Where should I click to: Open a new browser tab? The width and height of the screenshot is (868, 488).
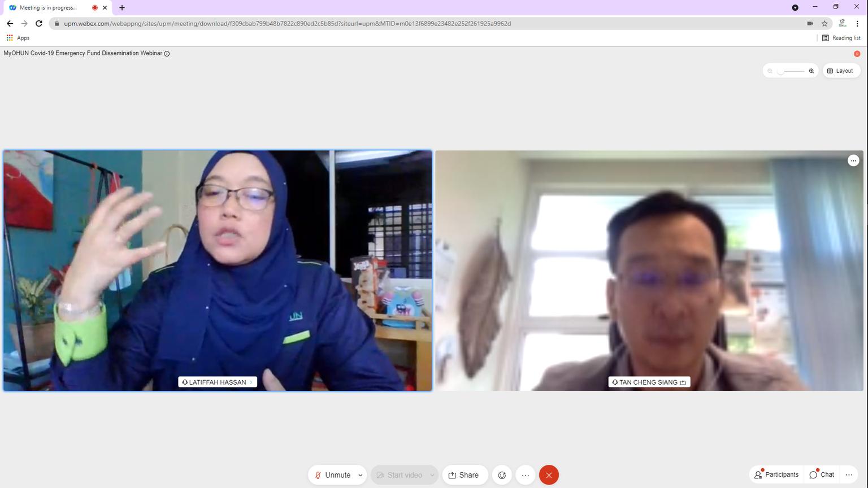pyautogui.click(x=122, y=7)
